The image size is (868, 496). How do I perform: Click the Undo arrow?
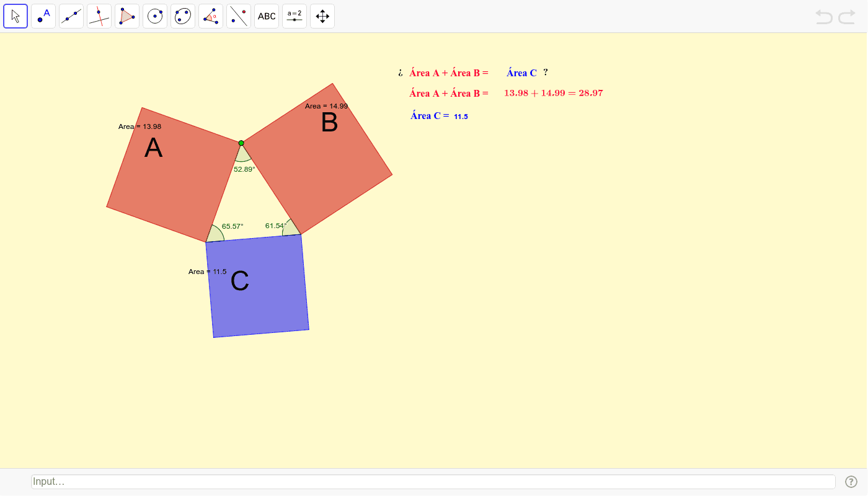(x=824, y=17)
